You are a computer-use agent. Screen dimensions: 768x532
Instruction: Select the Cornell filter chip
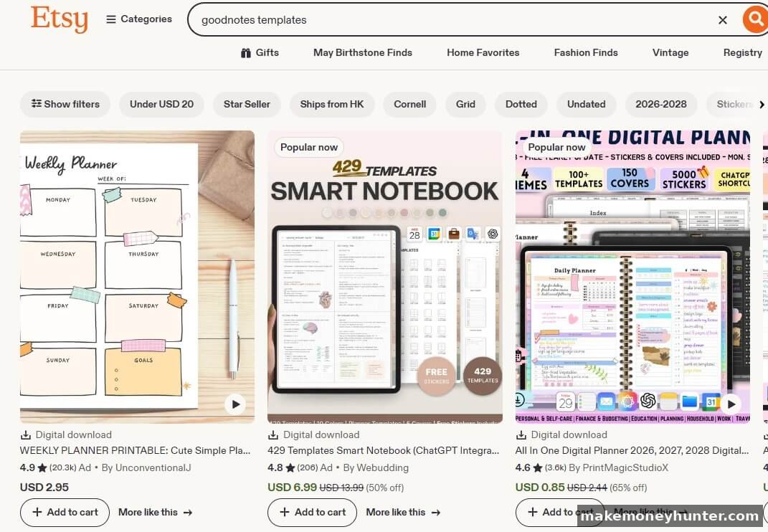(410, 104)
